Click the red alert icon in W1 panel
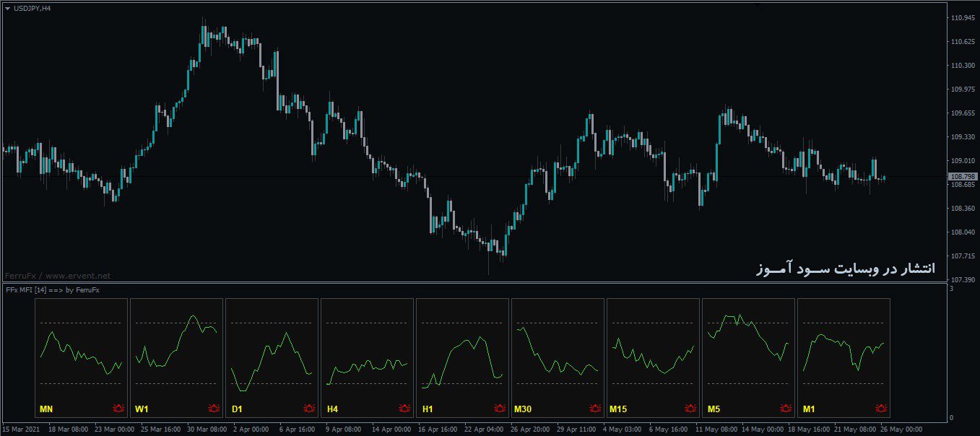 point(214,409)
